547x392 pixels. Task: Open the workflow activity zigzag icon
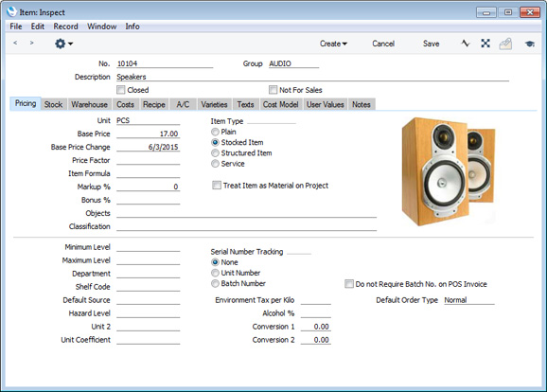[x=466, y=44]
